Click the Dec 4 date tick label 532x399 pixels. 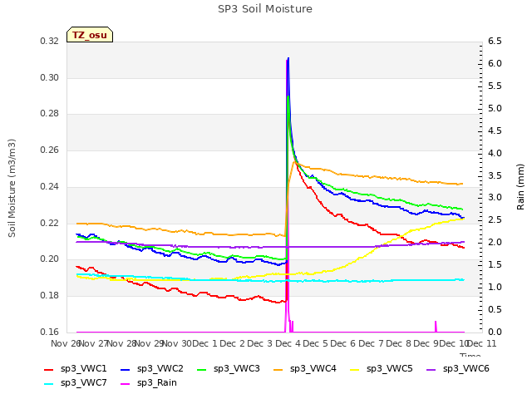(x=288, y=344)
